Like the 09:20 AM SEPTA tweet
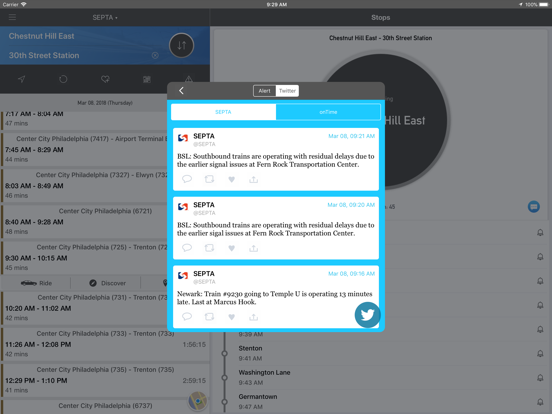The image size is (552, 414). pyautogui.click(x=231, y=248)
